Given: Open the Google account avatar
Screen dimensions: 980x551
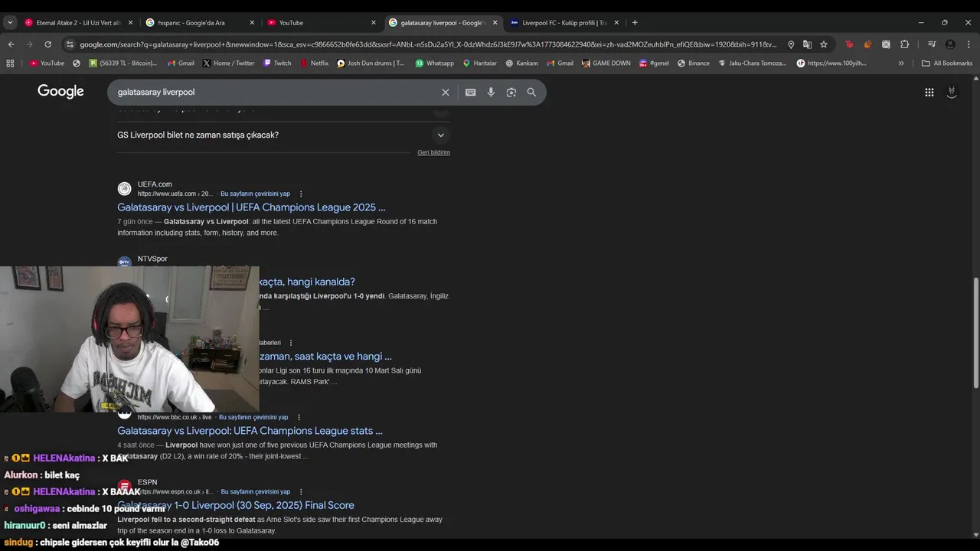Looking at the screenshot, I should pos(952,92).
